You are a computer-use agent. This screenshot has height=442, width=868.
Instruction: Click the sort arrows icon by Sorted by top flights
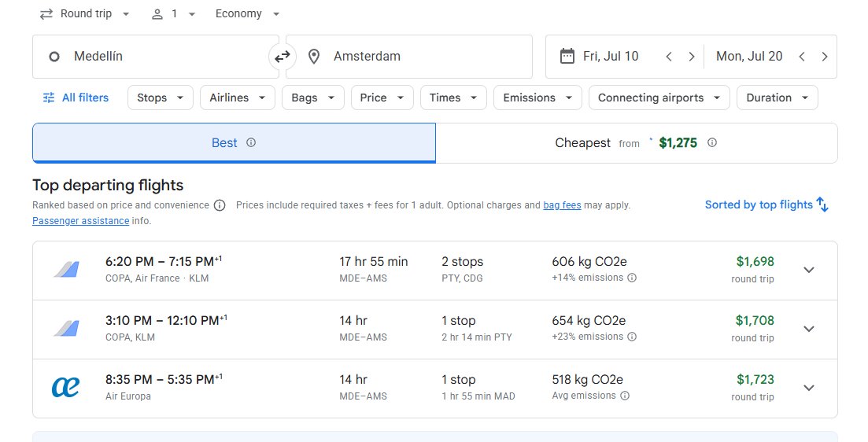[822, 204]
